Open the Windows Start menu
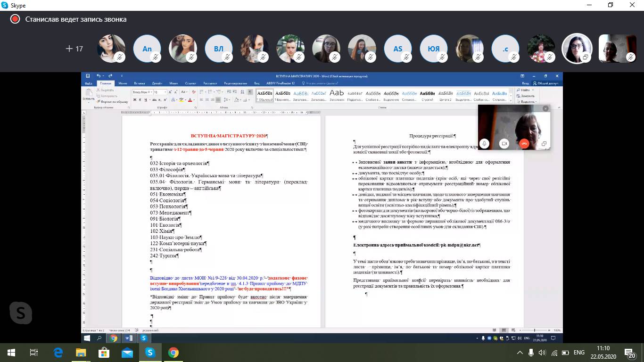Screen dimensions: 644x362 (x=11, y=353)
